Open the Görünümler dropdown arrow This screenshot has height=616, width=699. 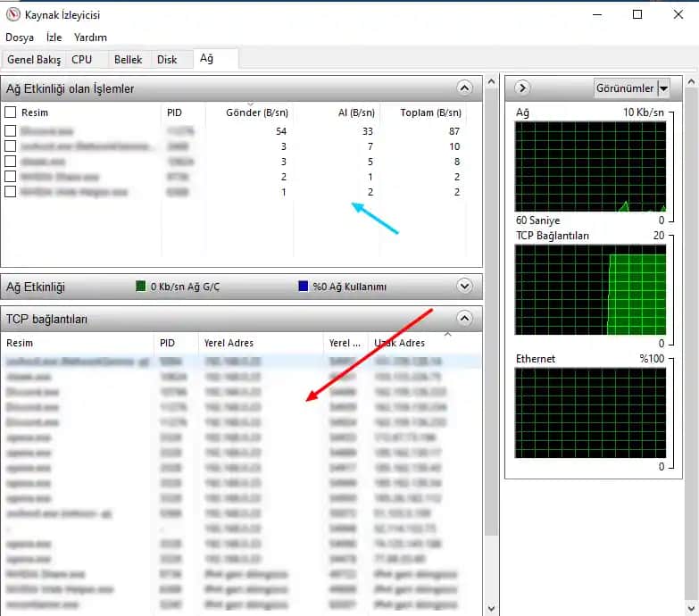tap(663, 88)
